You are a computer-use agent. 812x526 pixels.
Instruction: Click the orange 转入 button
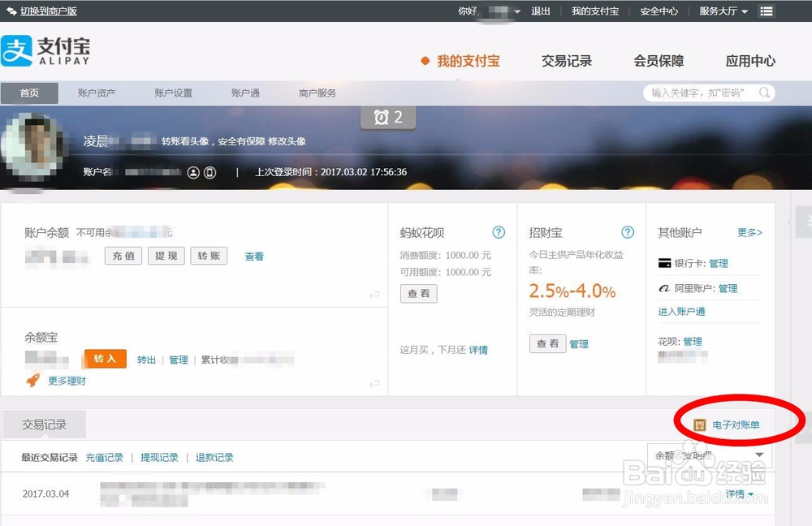[x=105, y=359]
